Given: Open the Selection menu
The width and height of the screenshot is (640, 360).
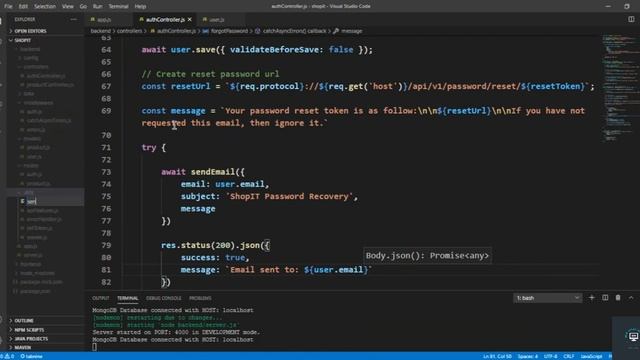Looking at the screenshot, I should (45, 7).
